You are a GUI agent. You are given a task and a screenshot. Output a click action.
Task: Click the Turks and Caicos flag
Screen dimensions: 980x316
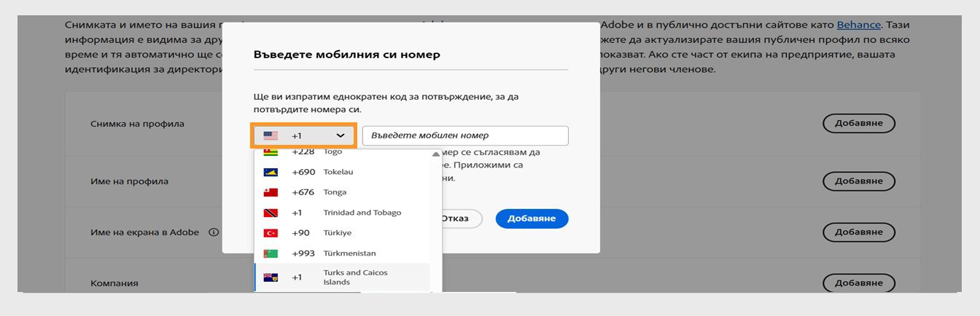click(271, 277)
